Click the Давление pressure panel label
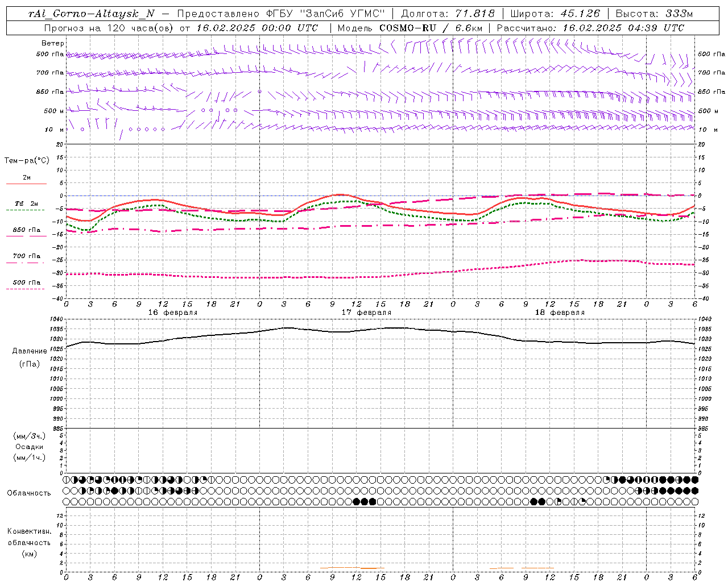The image size is (728, 582). click(x=30, y=351)
